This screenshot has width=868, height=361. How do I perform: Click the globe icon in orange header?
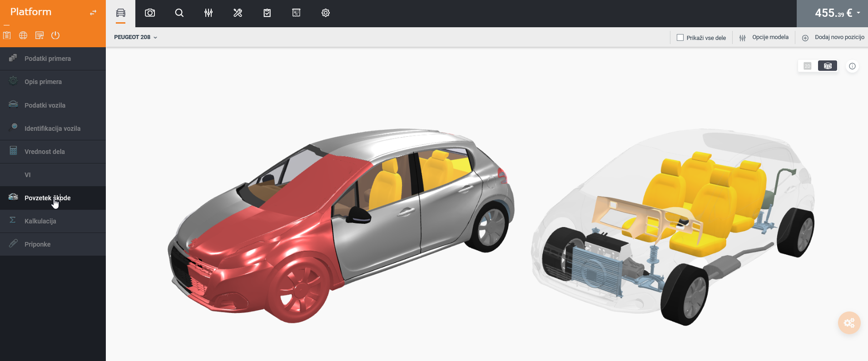pyautogui.click(x=23, y=35)
